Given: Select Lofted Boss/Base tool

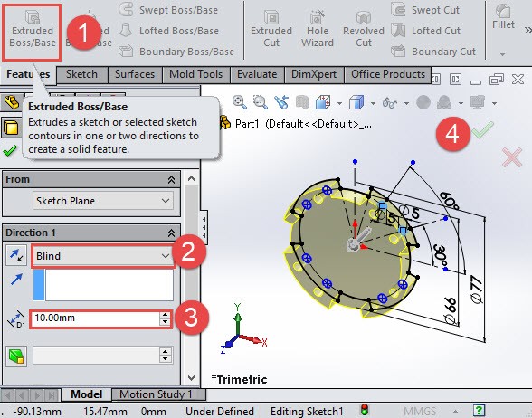Looking at the screenshot, I should (168, 31).
